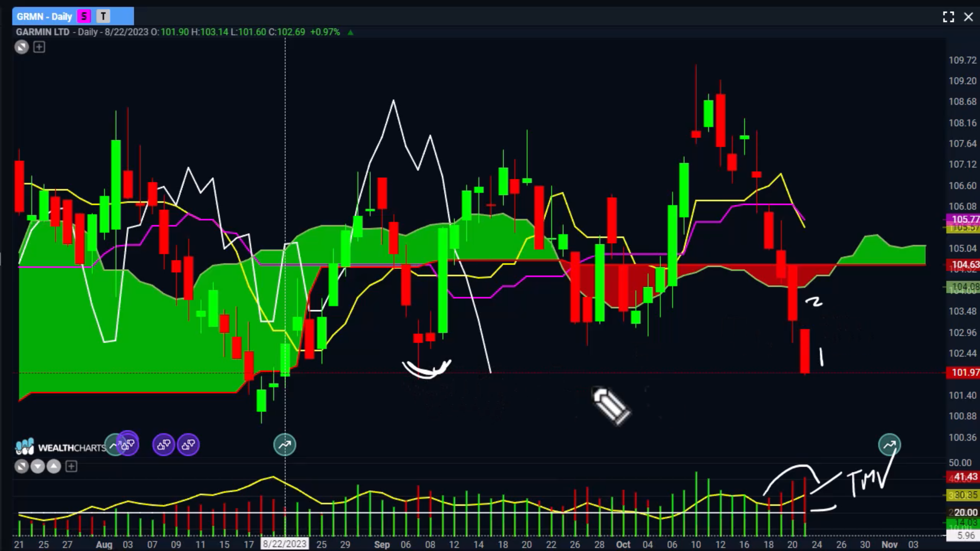
Task: Hide the lower indicator panel with its round icon
Action: coord(21,466)
